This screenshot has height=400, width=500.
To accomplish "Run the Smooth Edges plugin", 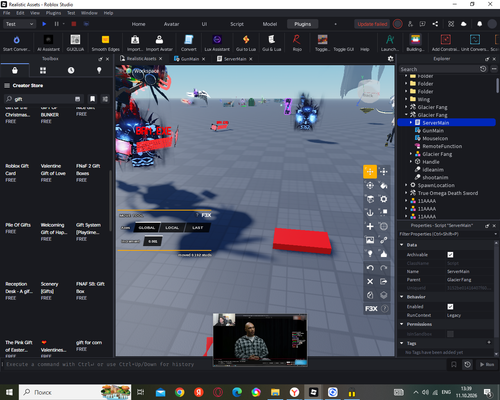I will tap(105, 43).
